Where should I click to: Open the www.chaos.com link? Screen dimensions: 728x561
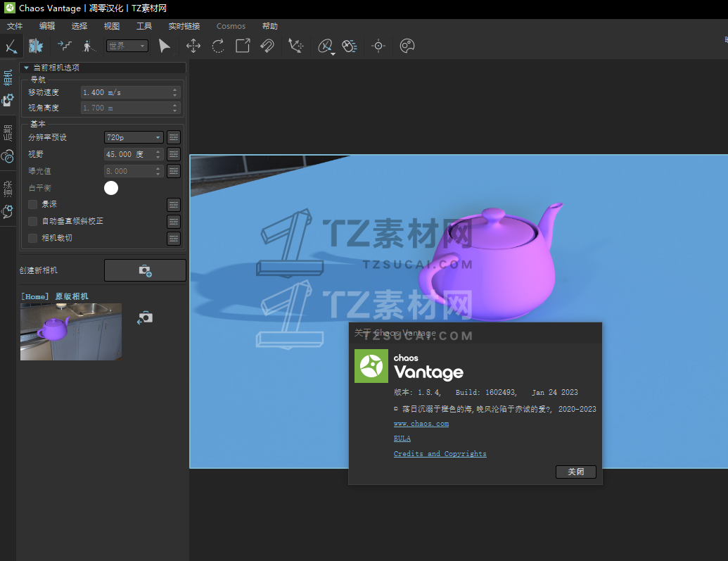pyautogui.click(x=421, y=424)
